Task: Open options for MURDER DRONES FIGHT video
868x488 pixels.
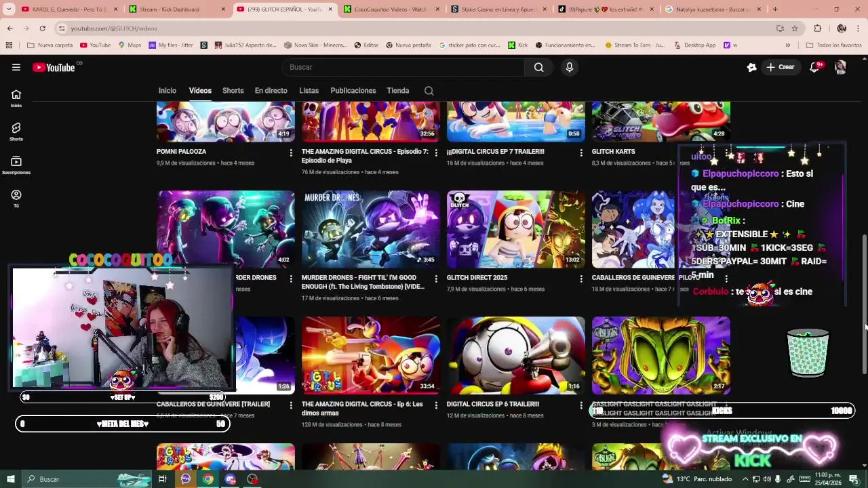Action: 436,279
